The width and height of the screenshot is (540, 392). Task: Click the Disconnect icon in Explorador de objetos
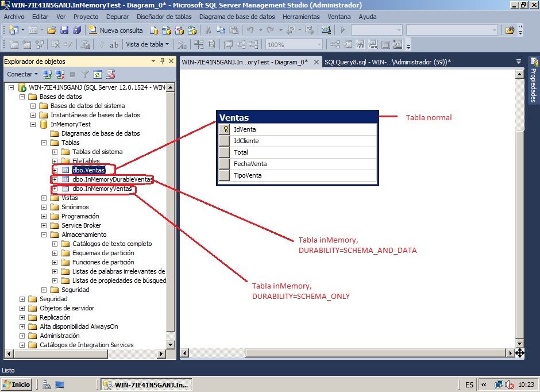[x=59, y=74]
